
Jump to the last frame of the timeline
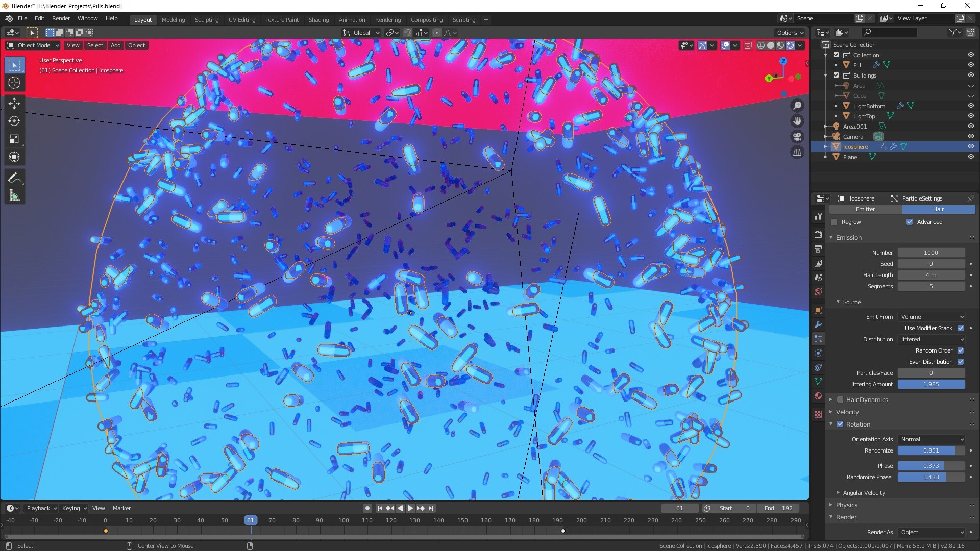[431, 508]
